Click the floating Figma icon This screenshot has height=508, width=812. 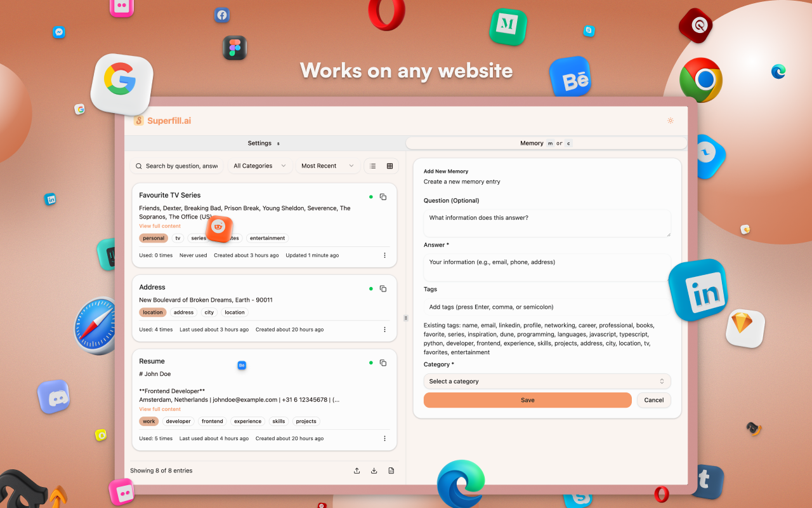[x=235, y=48]
